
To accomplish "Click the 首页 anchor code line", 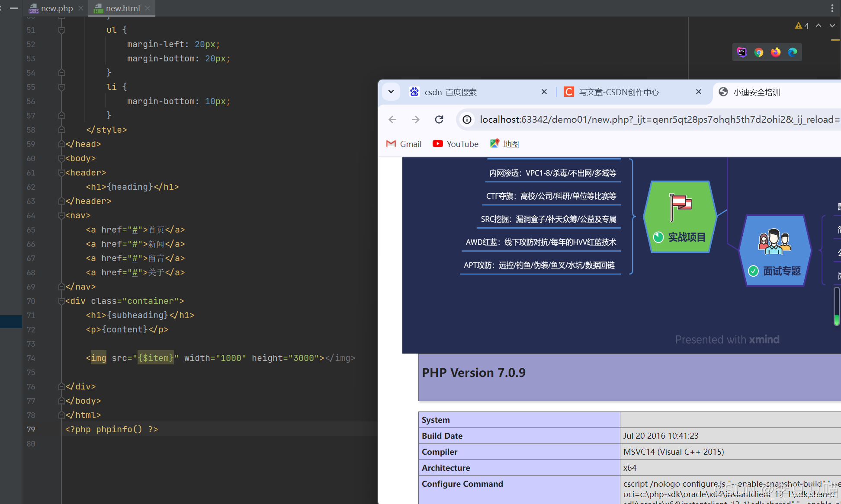I will point(135,230).
